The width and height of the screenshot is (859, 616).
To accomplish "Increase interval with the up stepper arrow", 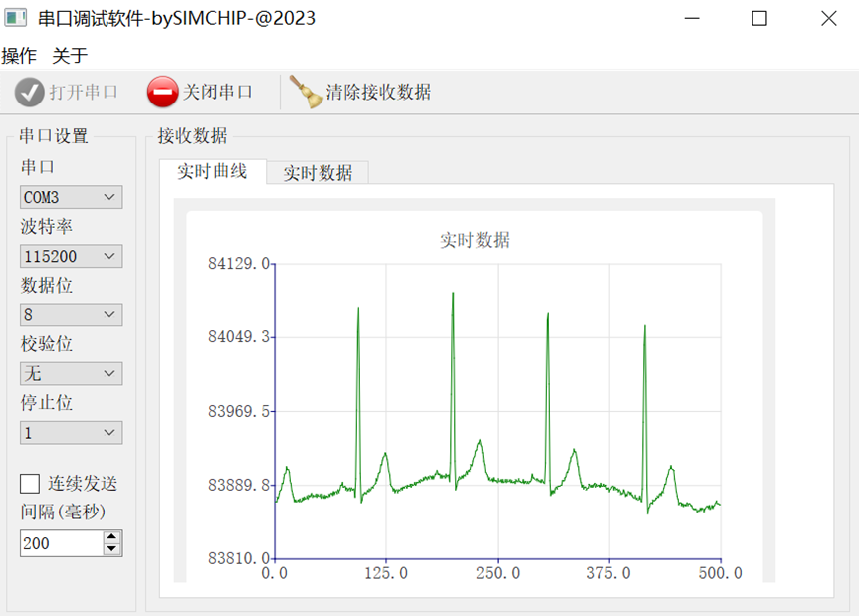I will click(x=111, y=537).
